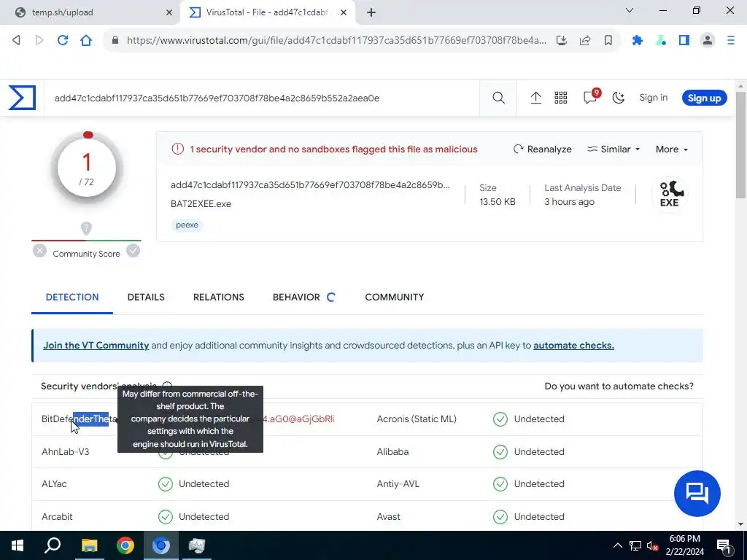Viewport: 747px width, 560px height.
Task: Click the Acronis (Static ML) vendor name
Action: coord(417,419)
